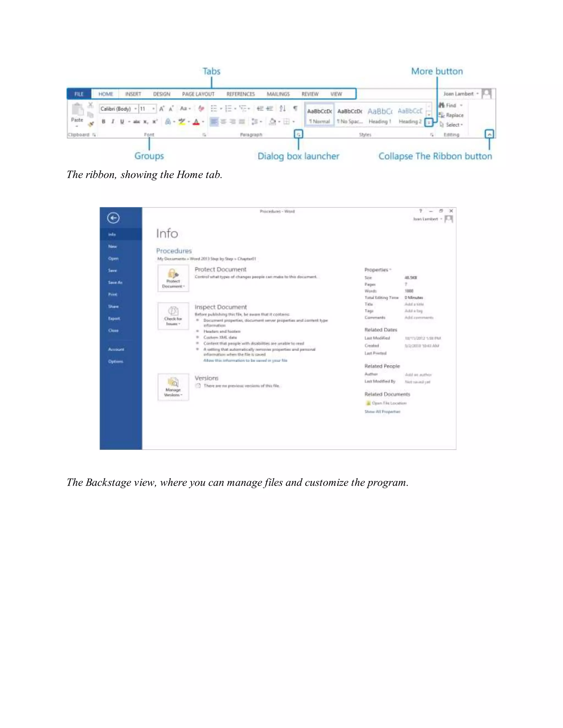563x728 pixels.
Task: Switch to the PAGE LAYOUT tab
Action: [198, 94]
